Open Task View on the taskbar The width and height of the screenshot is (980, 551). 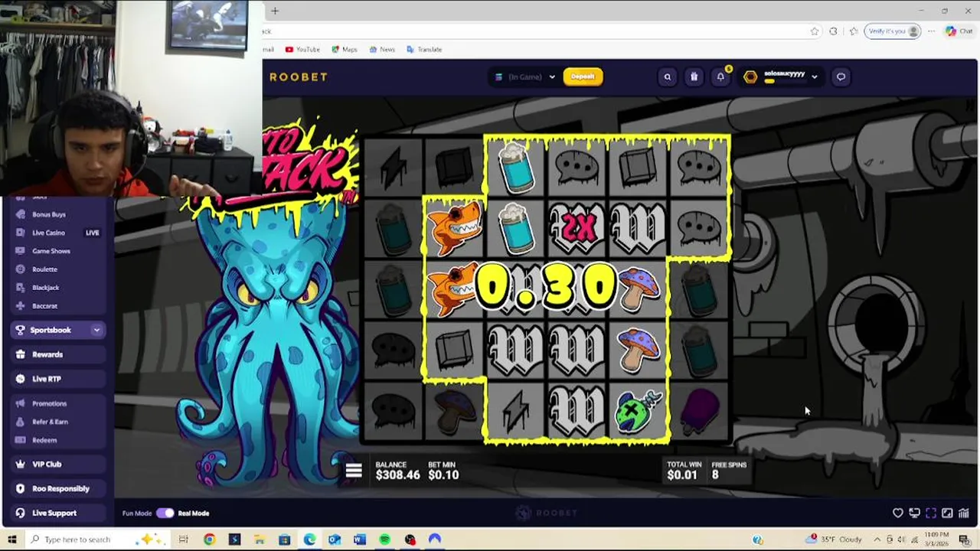coord(184,540)
